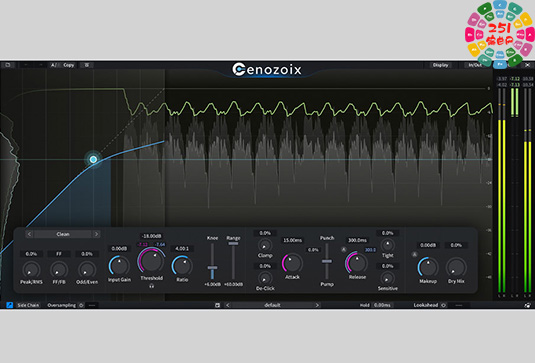Click the +6.00dB Knee value
The height and width of the screenshot is (363, 535).
coord(212,284)
